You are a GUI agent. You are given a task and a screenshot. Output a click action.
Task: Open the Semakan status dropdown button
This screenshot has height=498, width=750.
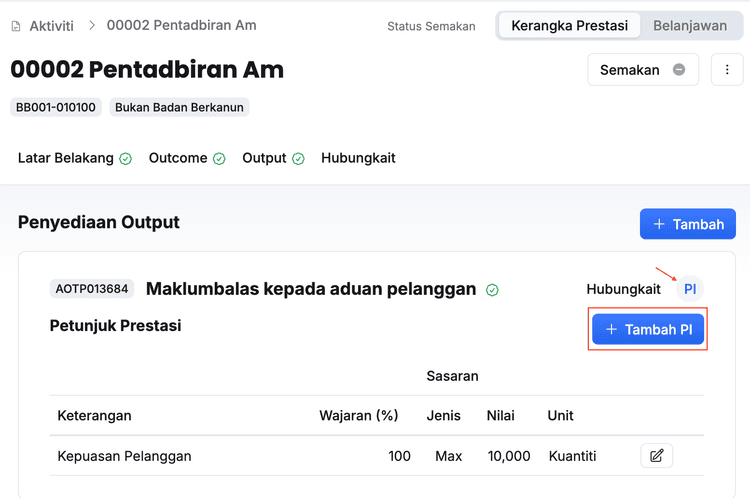coord(642,70)
